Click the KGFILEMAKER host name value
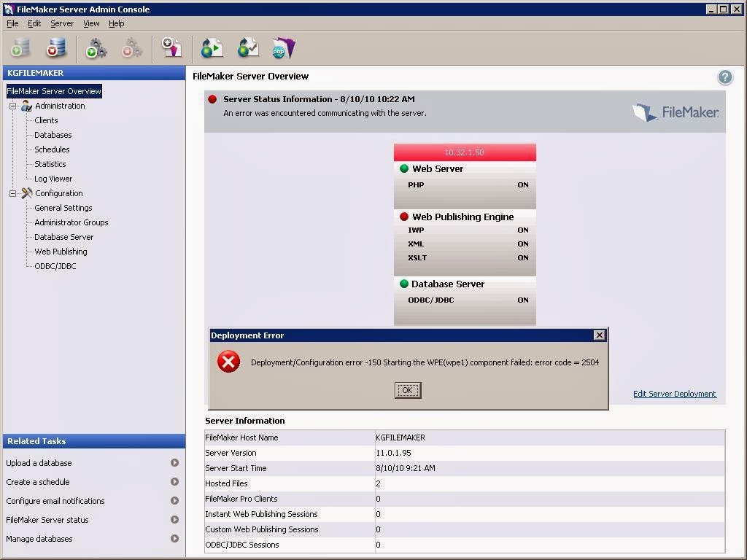Viewport: 747px width, 560px height. pos(400,437)
